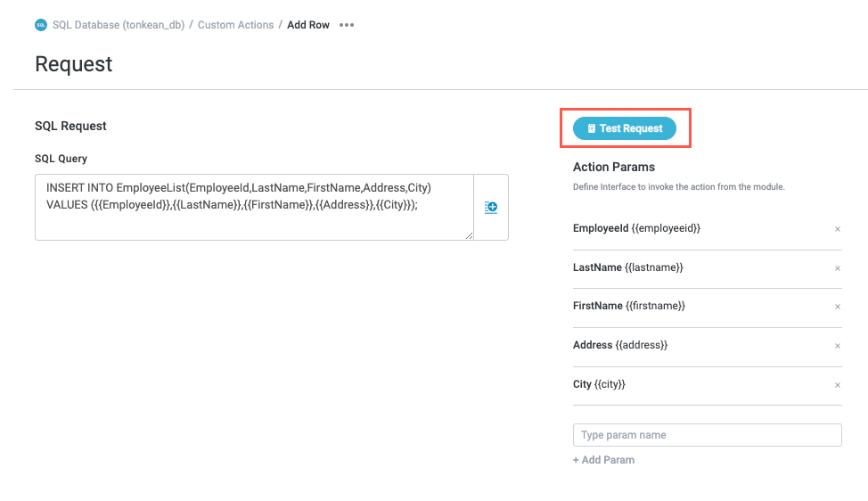Grab the SQL Query textarea resize handle
Image resolution: width=868 pixels, height=501 pixels.
(469, 236)
